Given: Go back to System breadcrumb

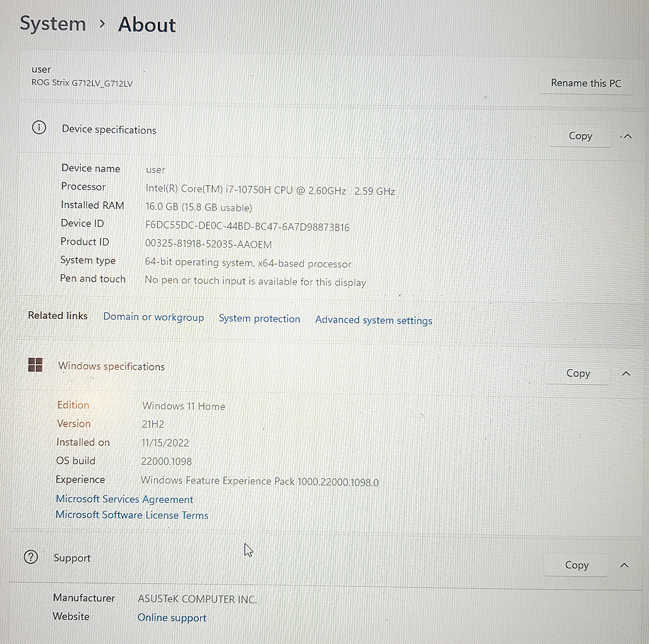Looking at the screenshot, I should 53,24.
